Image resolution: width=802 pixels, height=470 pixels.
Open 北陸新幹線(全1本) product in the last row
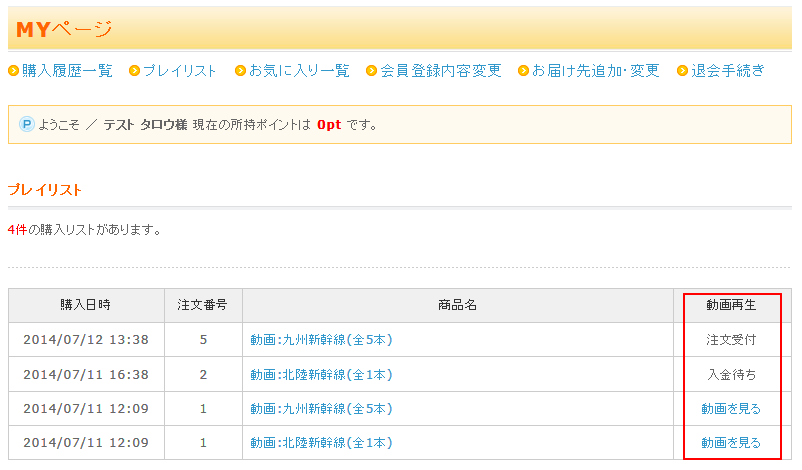point(321,443)
